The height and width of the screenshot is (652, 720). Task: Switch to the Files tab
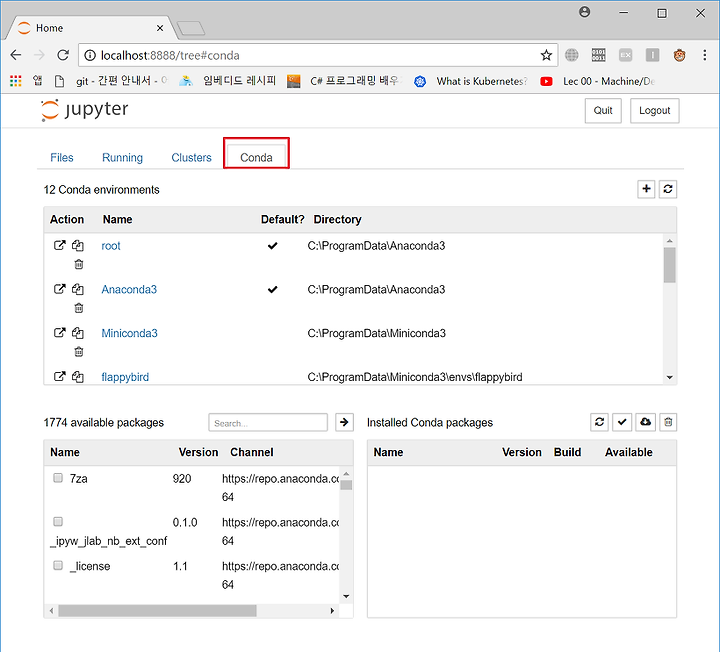62,157
